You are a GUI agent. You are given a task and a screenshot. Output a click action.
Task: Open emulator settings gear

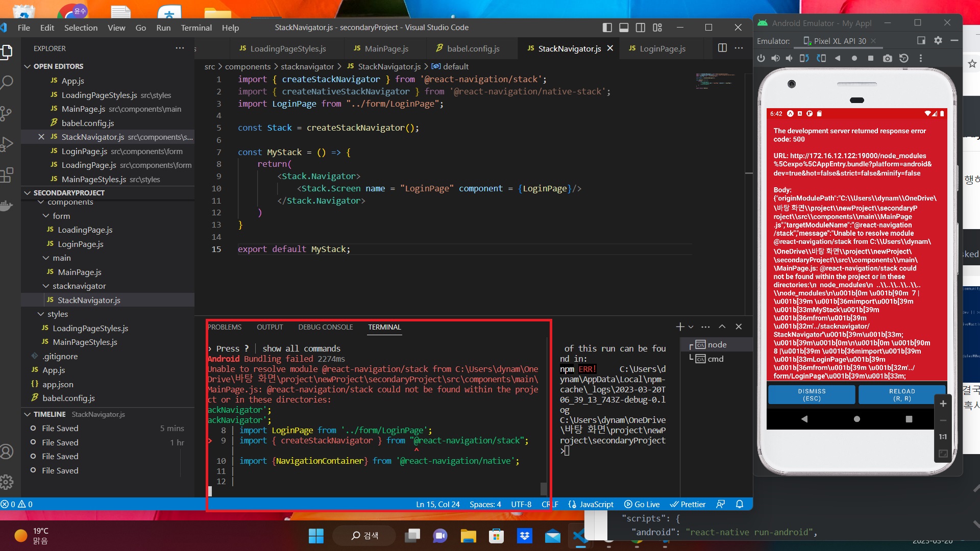(x=938, y=40)
